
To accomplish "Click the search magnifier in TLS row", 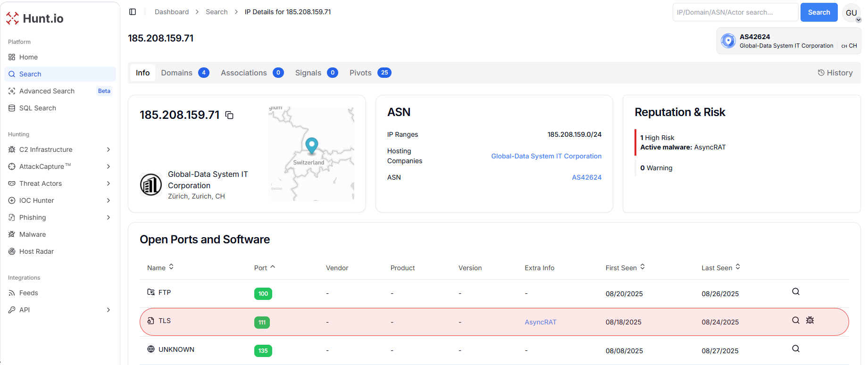I will 796,320.
